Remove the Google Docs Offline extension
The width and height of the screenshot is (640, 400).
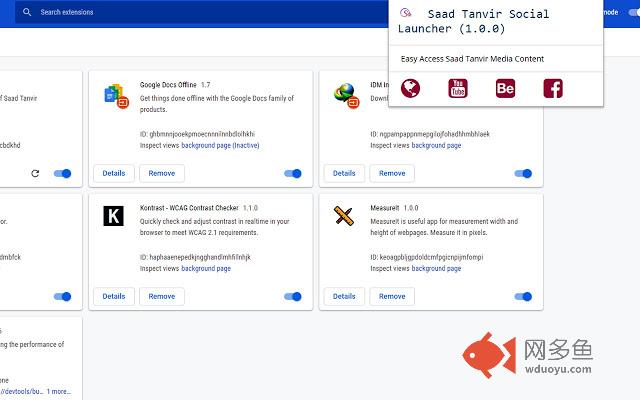point(162,173)
